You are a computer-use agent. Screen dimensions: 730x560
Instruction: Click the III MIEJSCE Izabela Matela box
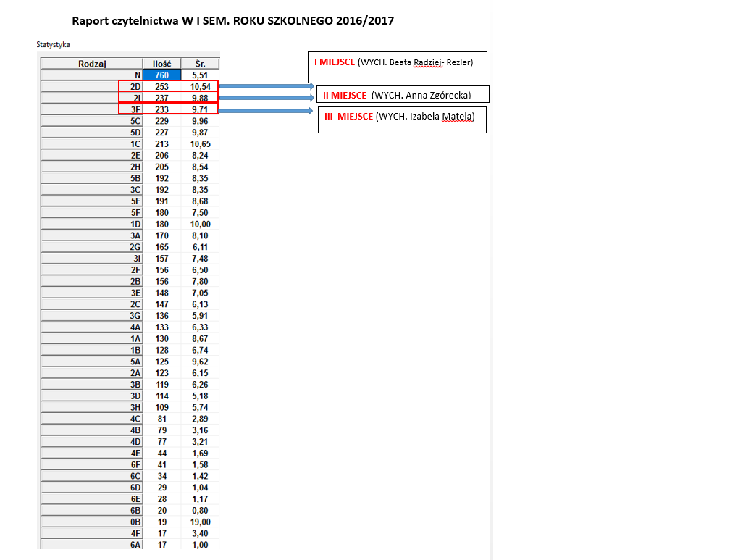pos(402,120)
